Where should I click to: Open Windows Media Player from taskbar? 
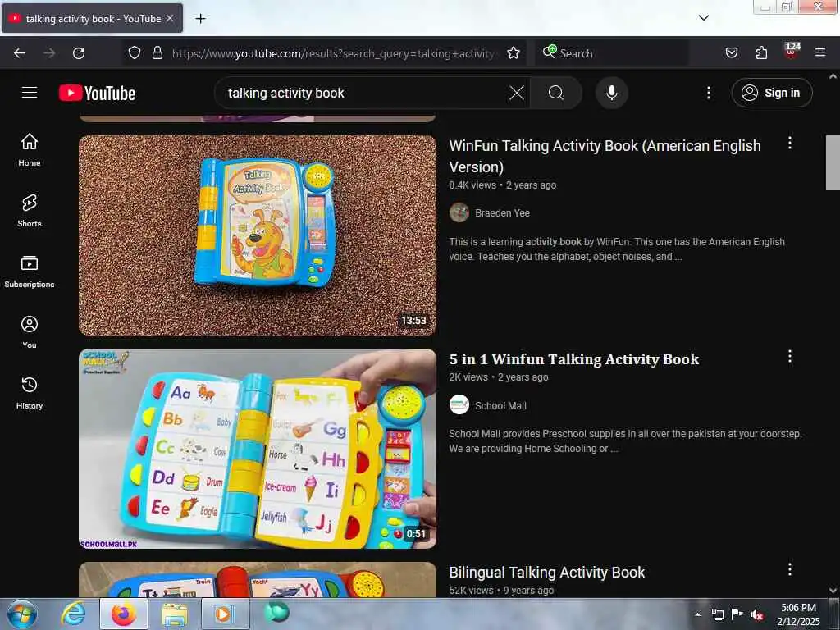point(225,614)
